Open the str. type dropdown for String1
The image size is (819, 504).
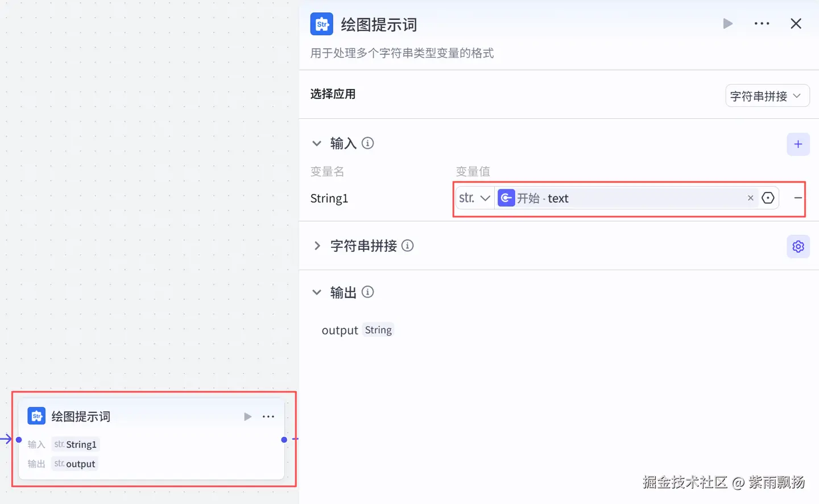[474, 199]
